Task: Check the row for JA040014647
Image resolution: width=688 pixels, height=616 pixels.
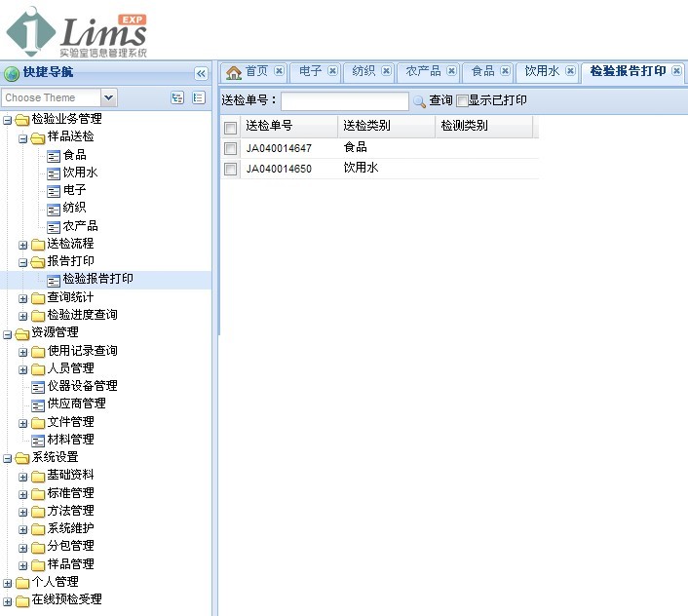Action: click(231, 148)
